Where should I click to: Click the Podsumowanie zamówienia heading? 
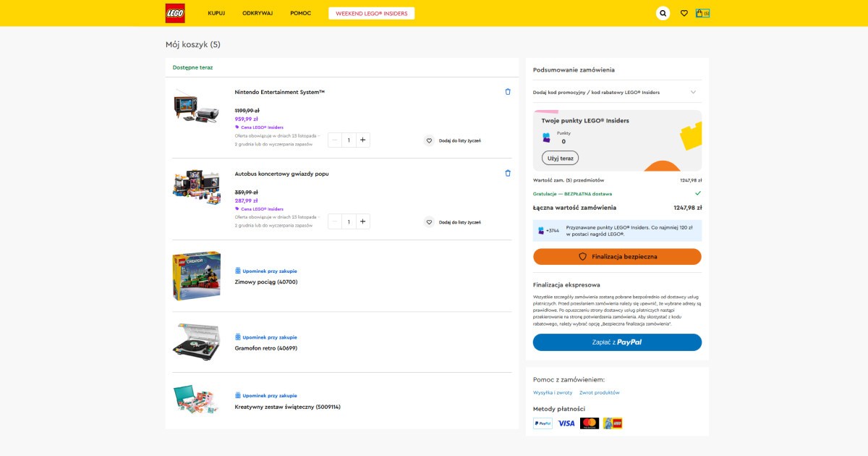click(574, 69)
